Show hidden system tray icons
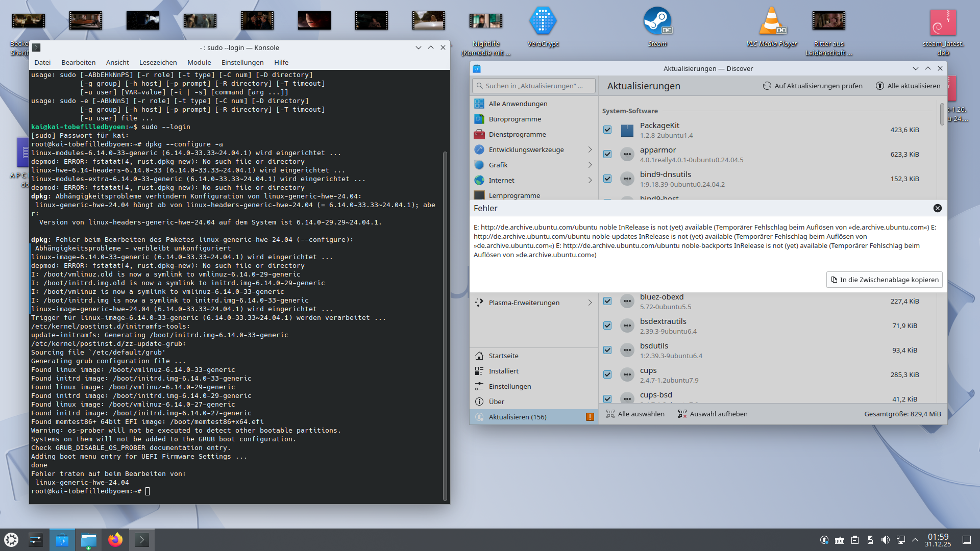 point(915,540)
